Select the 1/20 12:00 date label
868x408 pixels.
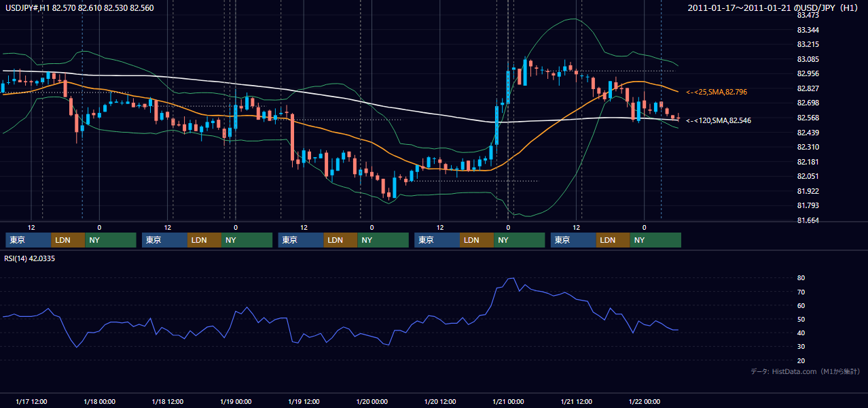(440, 402)
